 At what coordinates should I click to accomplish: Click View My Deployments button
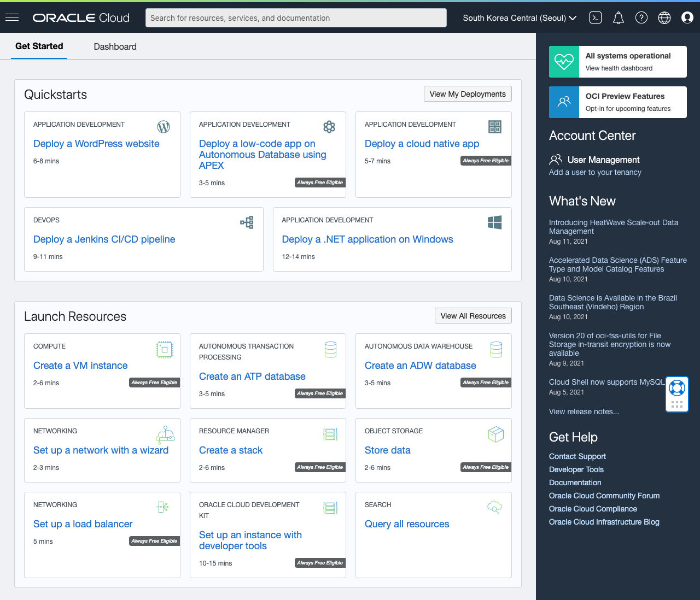point(468,93)
